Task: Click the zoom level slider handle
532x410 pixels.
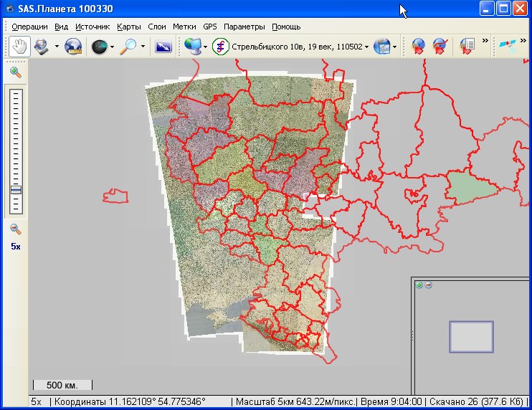Action: coord(16,190)
